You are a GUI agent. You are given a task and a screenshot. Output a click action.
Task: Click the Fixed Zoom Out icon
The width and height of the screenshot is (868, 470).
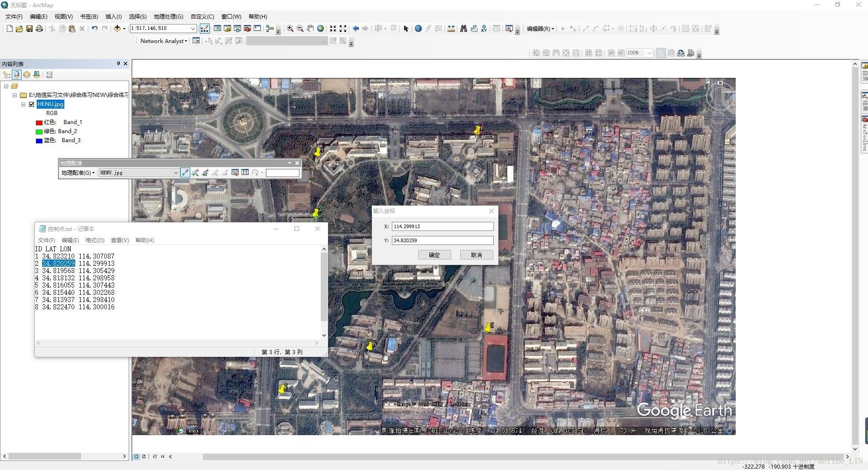click(x=343, y=29)
